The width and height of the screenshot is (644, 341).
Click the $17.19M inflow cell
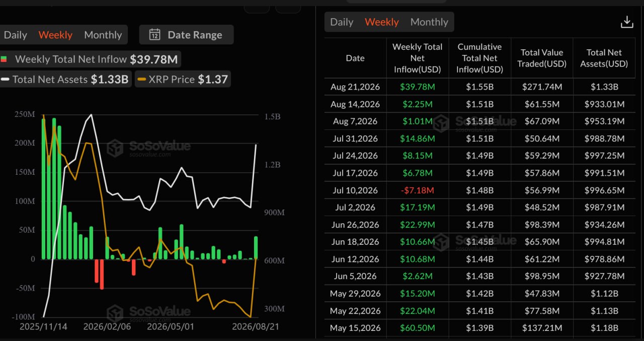(x=418, y=208)
